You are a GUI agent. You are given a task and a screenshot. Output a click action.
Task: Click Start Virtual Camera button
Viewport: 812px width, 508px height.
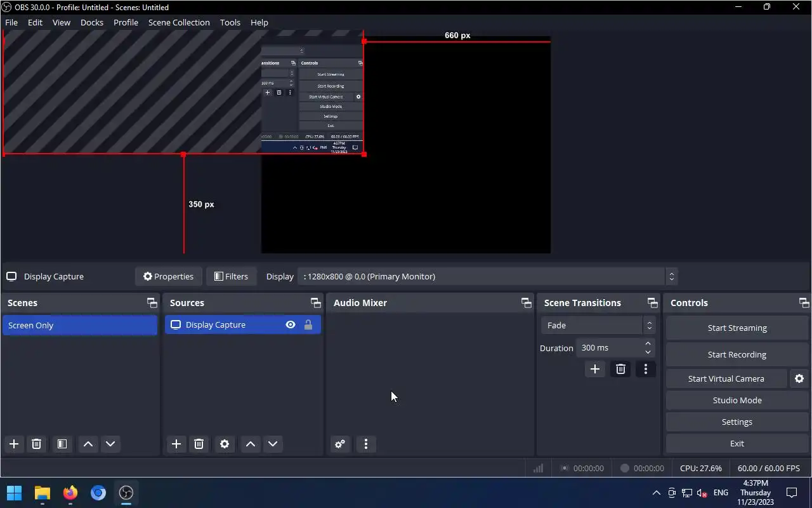(x=726, y=378)
